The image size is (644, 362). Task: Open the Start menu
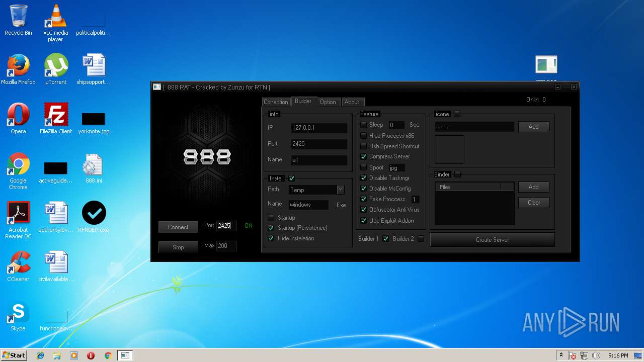point(14,355)
